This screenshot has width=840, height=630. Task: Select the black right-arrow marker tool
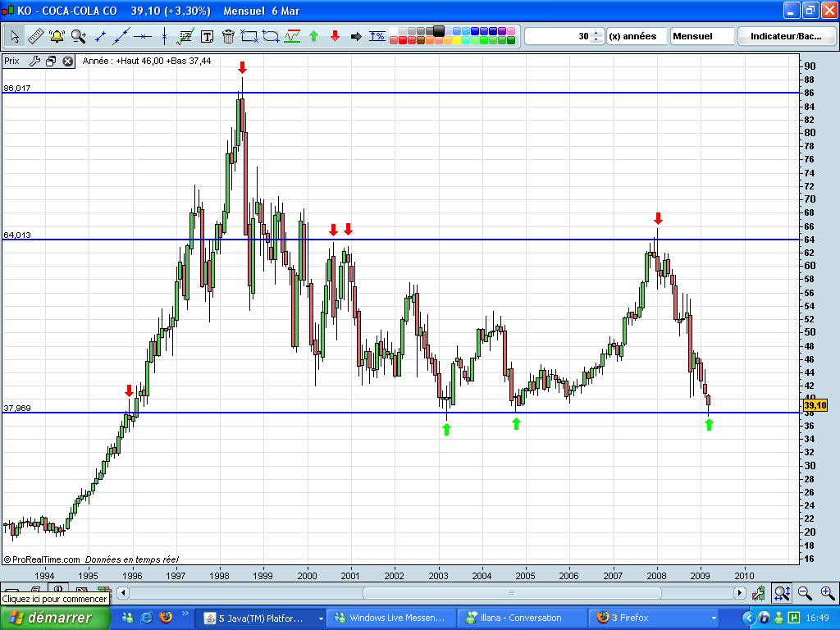tap(356, 36)
